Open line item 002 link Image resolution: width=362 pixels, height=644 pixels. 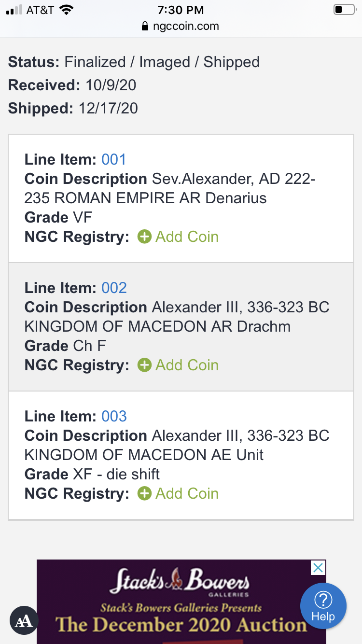tap(114, 288)
